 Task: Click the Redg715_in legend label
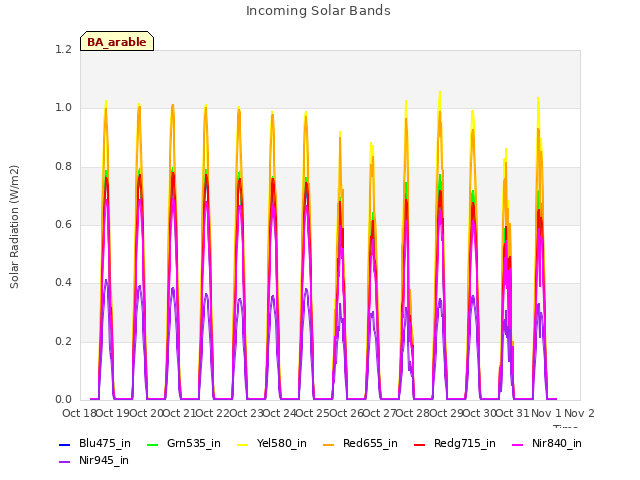[x=465, y=443]
